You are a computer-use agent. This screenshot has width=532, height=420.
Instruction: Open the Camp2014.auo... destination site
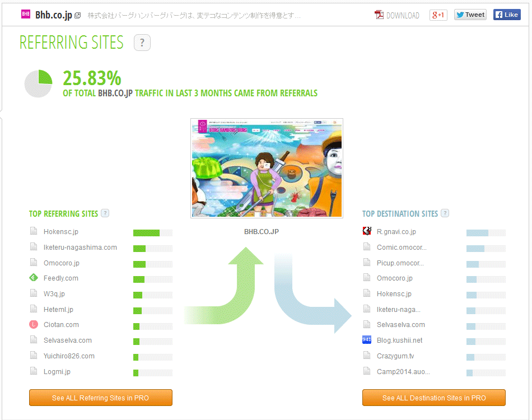click(403, 371)
